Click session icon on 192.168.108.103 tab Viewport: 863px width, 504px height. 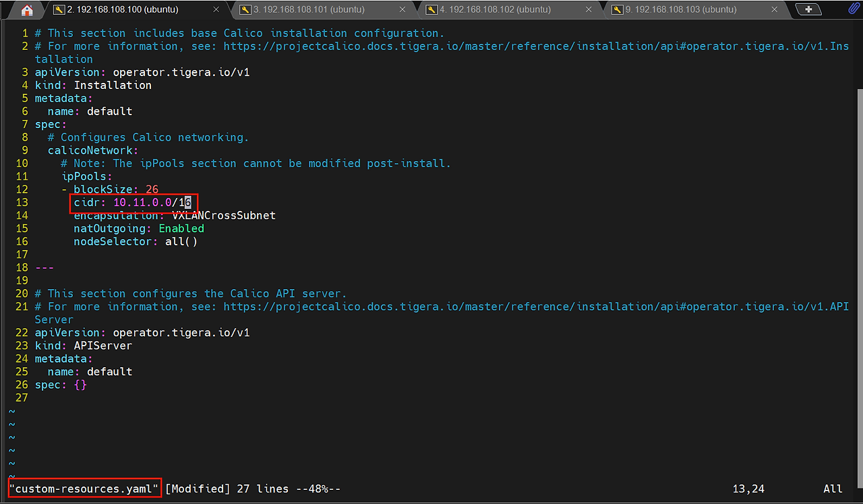click(618, 10)
